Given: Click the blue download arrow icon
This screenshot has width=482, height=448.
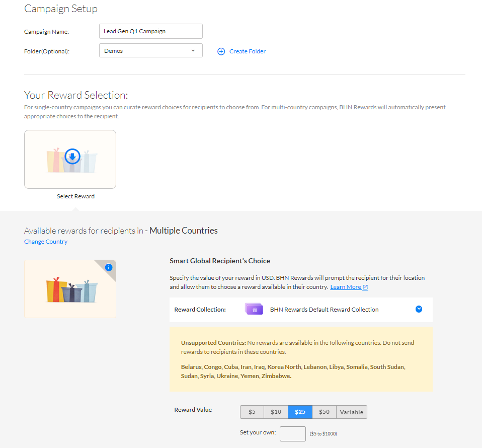Looking at the screenshot, I should (x=72, y=157).
